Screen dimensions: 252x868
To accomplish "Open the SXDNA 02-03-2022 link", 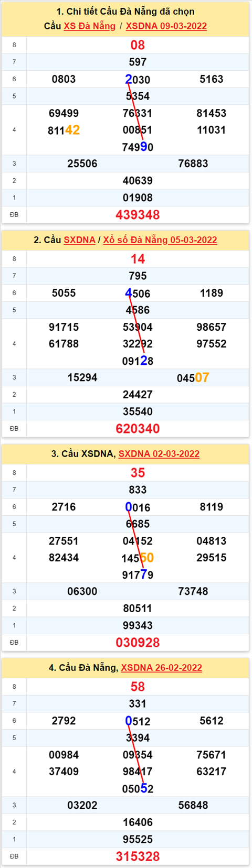I will [x=159, y=454].
